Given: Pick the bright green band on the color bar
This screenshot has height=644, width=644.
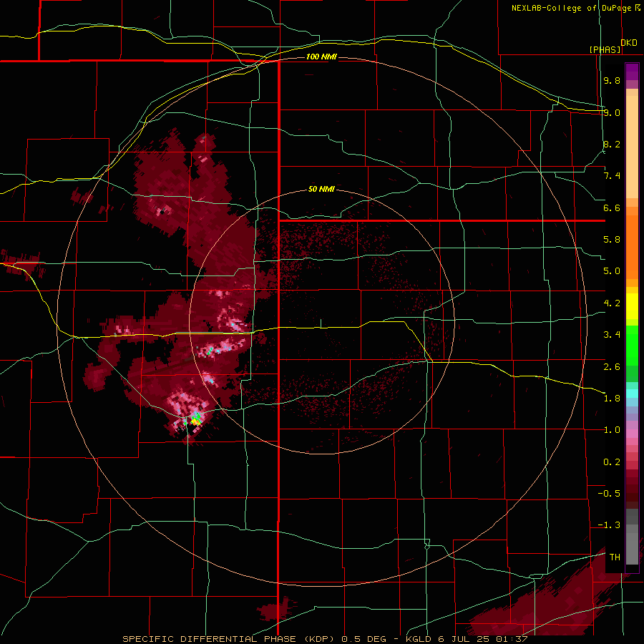Looking at the screenshot, I should [632, 346].
